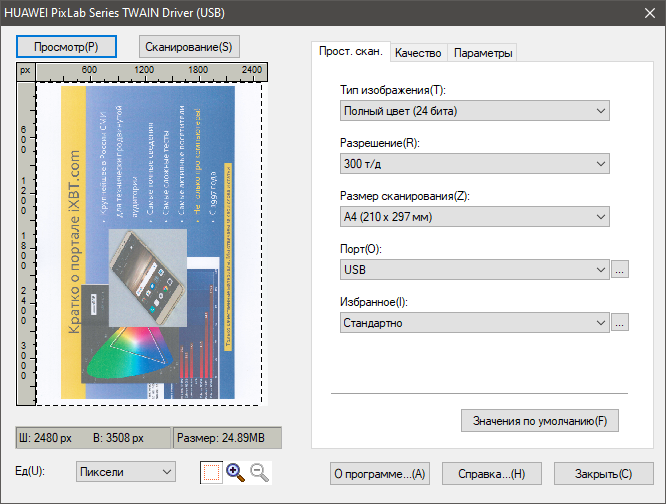
Task: Click the ellipsis button next to Порт
Action: (x=620, y=270)
